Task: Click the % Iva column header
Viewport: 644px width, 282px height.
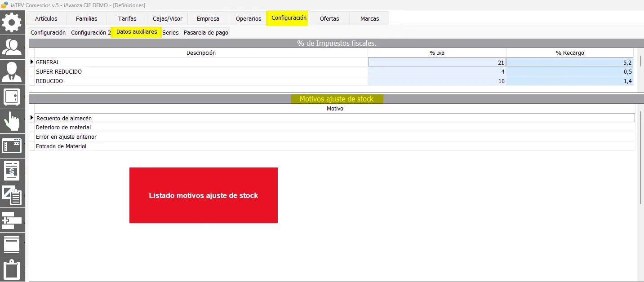Action: point(437,53)
